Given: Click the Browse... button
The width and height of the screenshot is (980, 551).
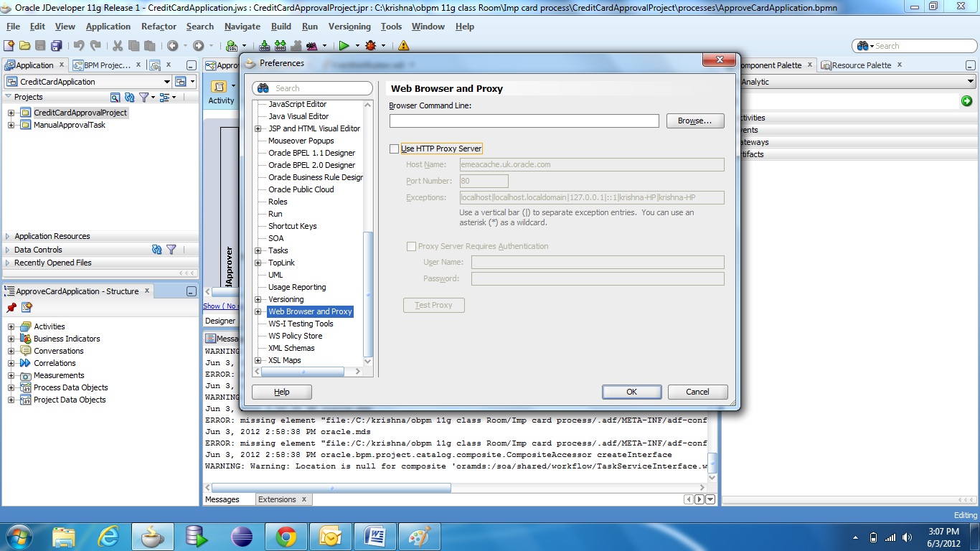Looking at the screenshot, I should point(695,121).
